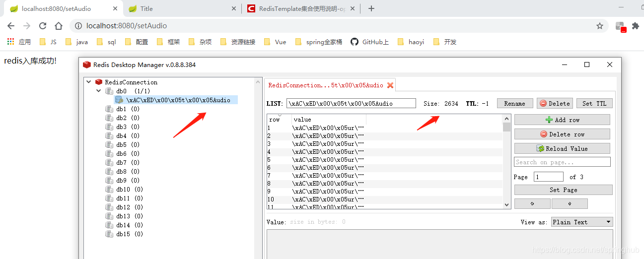Select database db5 in the tree

click(x=128, y=145)
